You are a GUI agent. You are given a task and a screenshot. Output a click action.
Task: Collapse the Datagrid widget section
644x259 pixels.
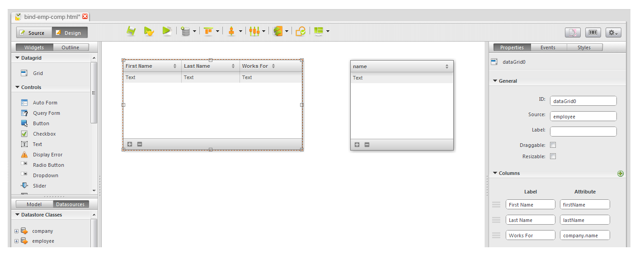[18, 58]
